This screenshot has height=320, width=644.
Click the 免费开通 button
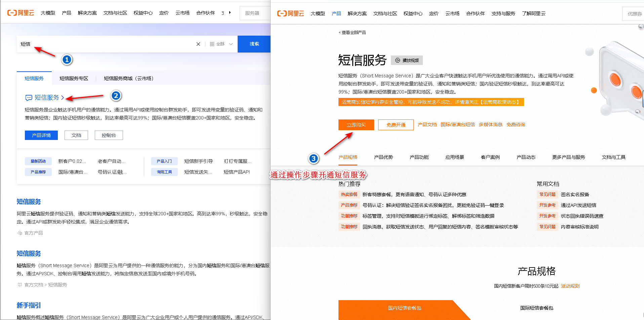[x=396, y=125]
